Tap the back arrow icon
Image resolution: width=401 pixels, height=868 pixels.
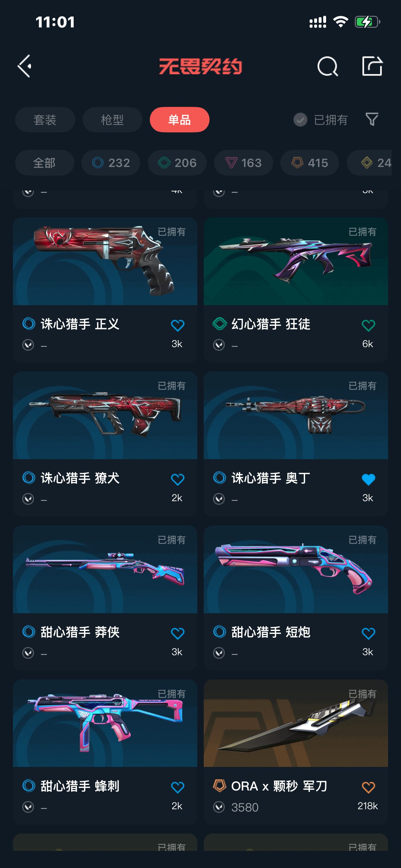coord(25,66)
